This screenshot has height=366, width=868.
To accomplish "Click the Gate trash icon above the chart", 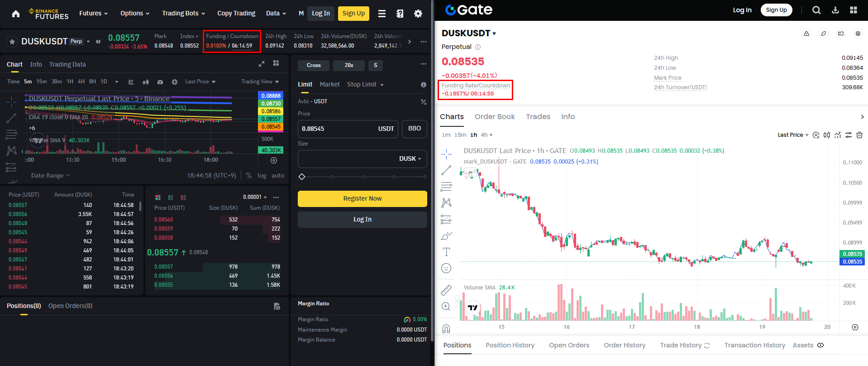I will [x=859, y=135].
